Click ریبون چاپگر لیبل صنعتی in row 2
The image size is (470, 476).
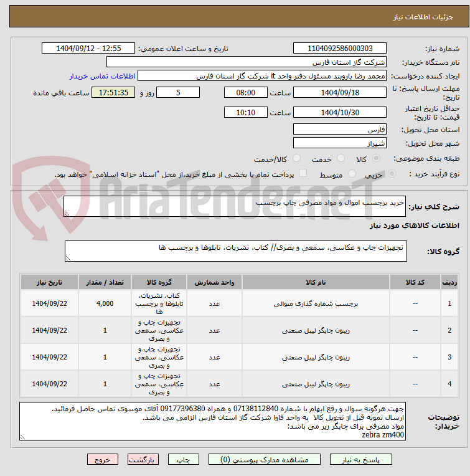click(316, 330)
